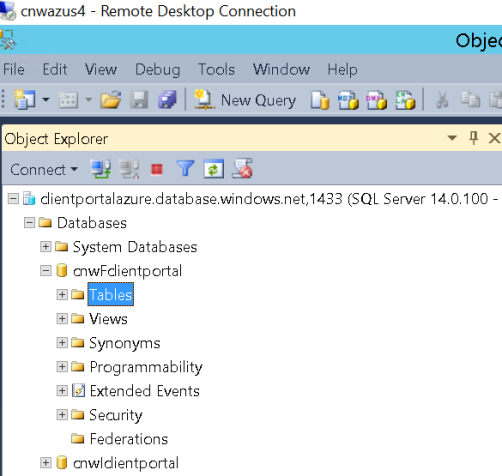Click the Remote Desktop Connection title icon

(7, 10)
